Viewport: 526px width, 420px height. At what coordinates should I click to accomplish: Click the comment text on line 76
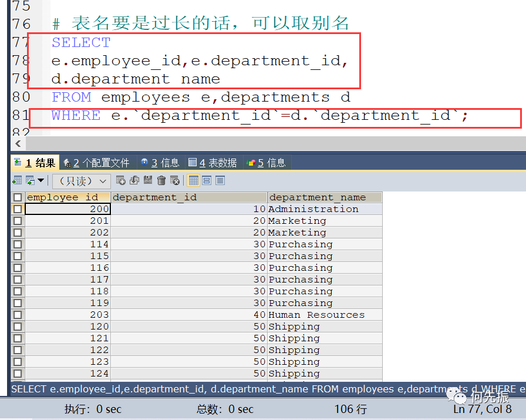201,23
